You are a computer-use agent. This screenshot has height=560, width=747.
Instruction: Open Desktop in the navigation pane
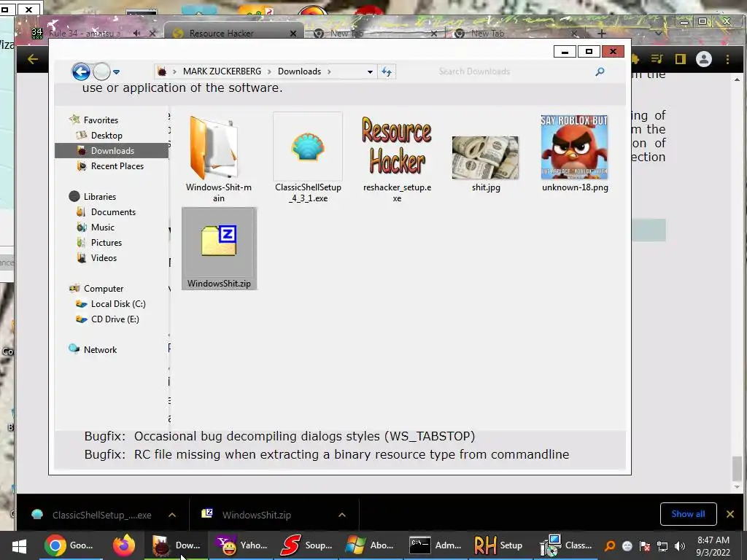107,135
